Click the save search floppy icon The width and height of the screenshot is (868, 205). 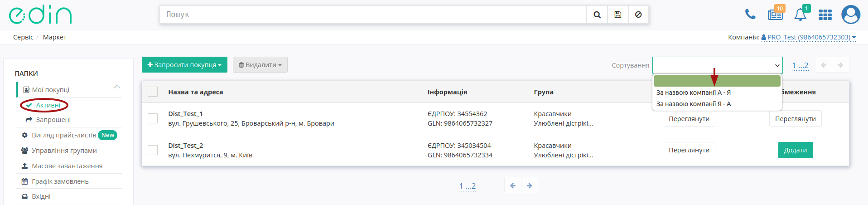point(617,15)
